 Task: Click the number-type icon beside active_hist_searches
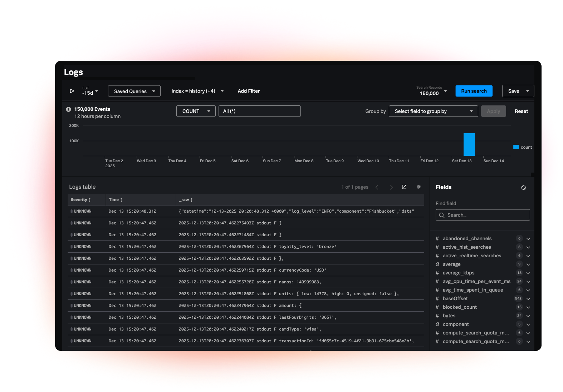click(x=437, y=247)
